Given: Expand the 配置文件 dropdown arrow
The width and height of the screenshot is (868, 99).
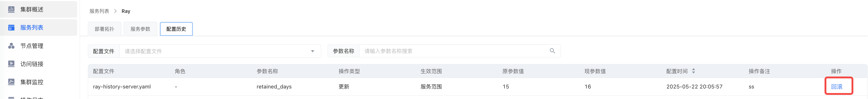Looking at the screenshot, I should (x=312, y=51).
